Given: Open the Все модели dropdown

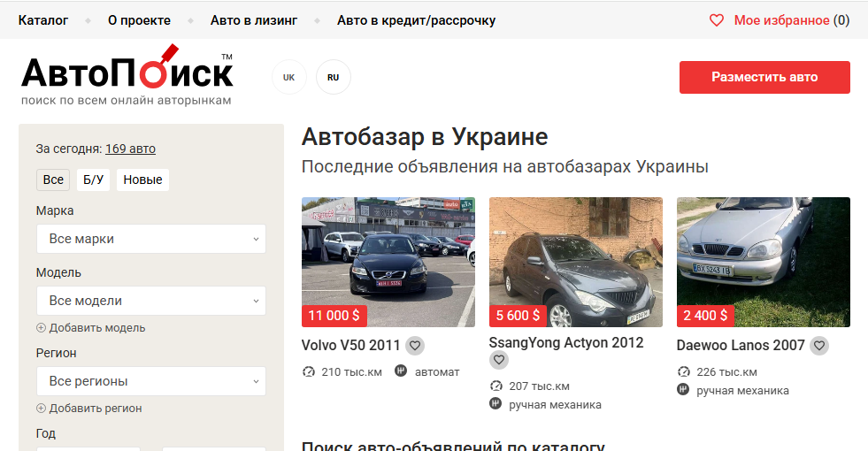Looking at the screenshot, I should coord(151,301).
